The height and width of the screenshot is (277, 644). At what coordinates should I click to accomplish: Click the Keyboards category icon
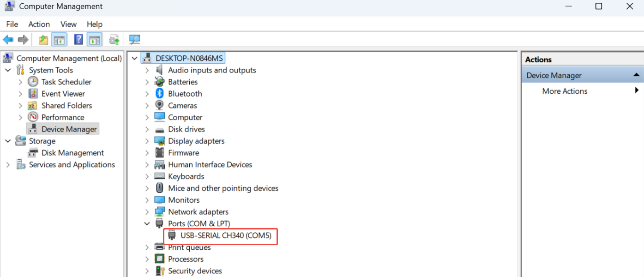pos(160,176)
